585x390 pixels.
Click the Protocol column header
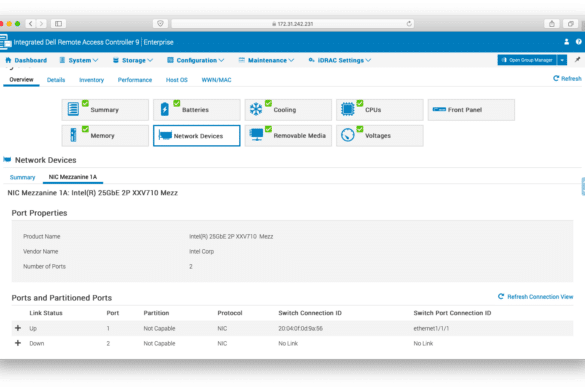230,313
